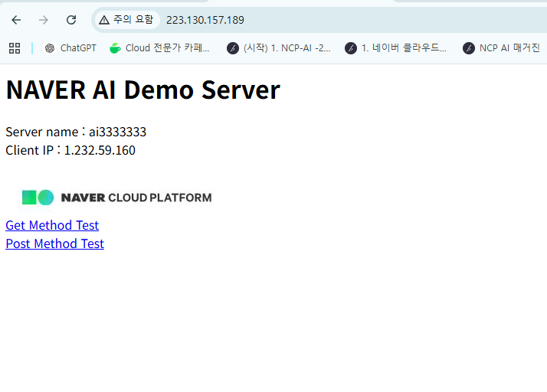This screenshot has width=547, height=392.
Task: Click the Client IP : 1.232.59.160 text
Action: point(70,150)
